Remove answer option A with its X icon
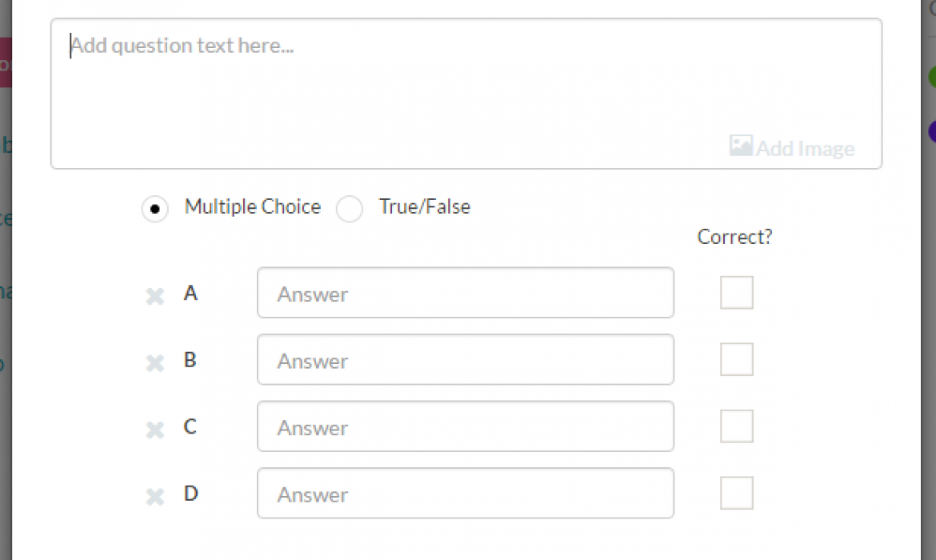 [154, 297]
